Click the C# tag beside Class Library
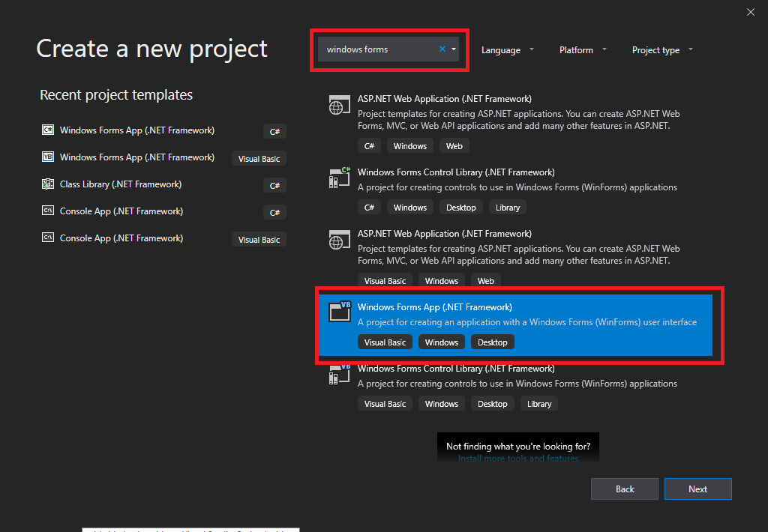The width and height of the screenshot is (768, 532). 274,186
